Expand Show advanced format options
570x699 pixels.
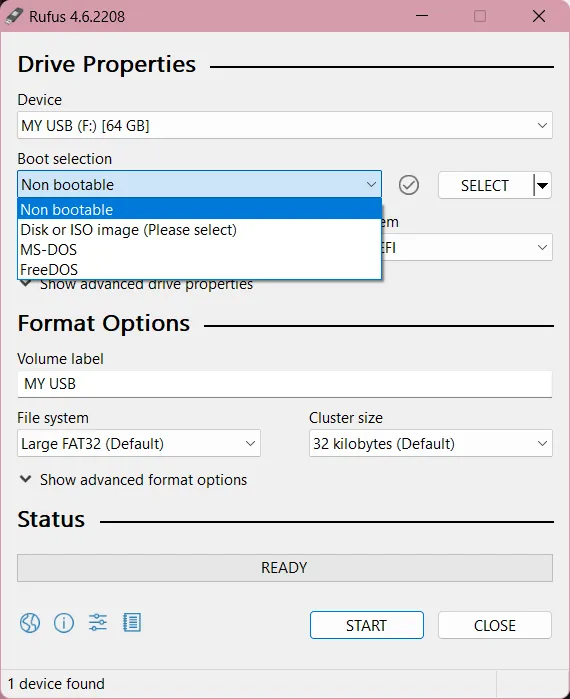click(x=133, y=480)
